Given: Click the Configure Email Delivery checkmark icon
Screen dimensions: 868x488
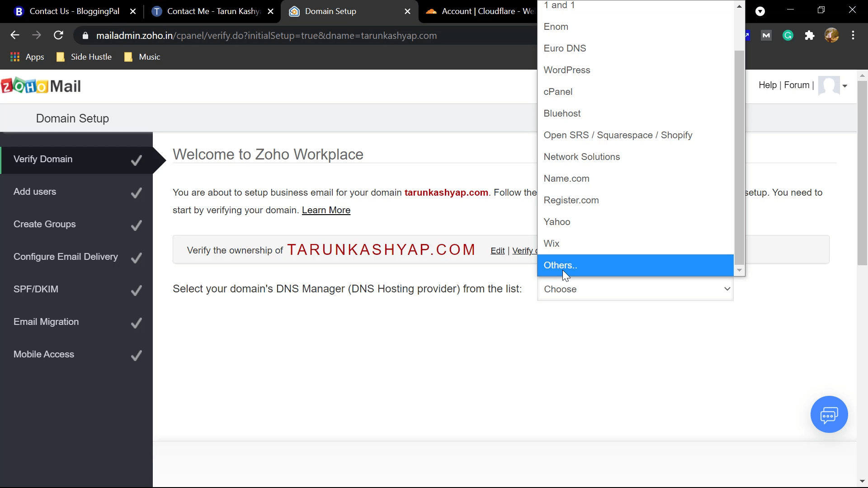Looking at the screenshot, I should pyautogui.click(x=136, y=258).
